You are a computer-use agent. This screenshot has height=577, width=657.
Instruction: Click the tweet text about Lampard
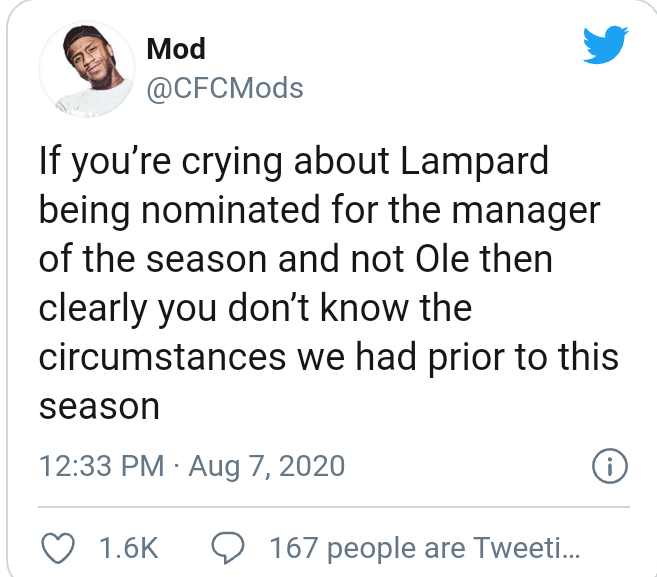(328, 283)
